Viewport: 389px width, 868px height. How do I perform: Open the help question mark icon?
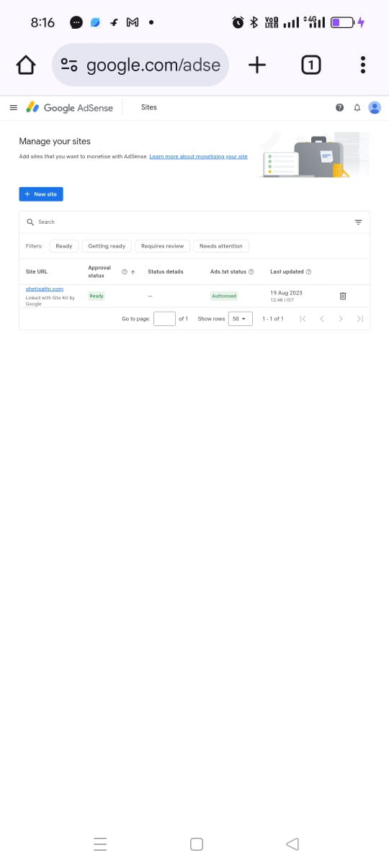coord(339,107)
